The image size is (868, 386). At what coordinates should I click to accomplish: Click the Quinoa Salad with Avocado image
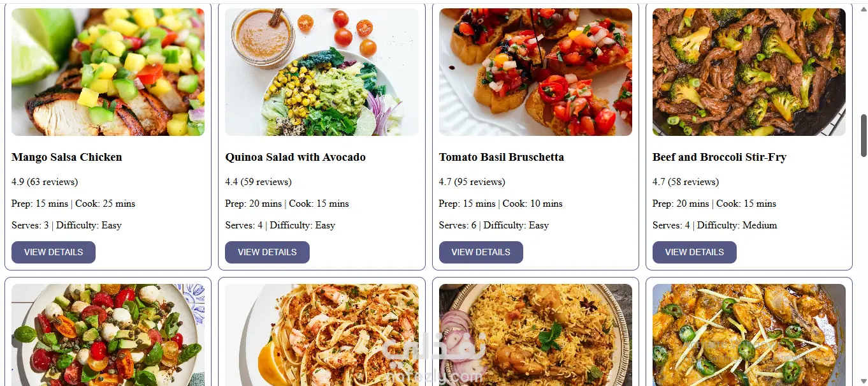point(322,72)
